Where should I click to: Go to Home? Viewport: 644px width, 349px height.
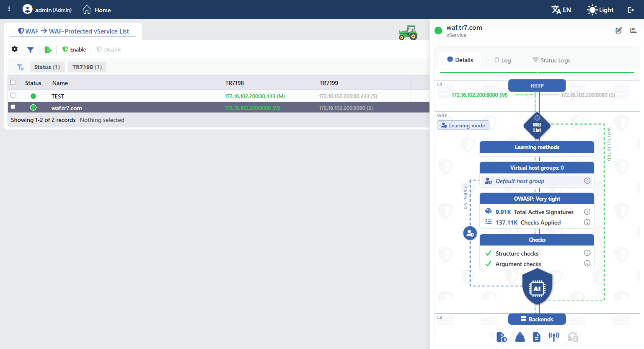point(97,10)
